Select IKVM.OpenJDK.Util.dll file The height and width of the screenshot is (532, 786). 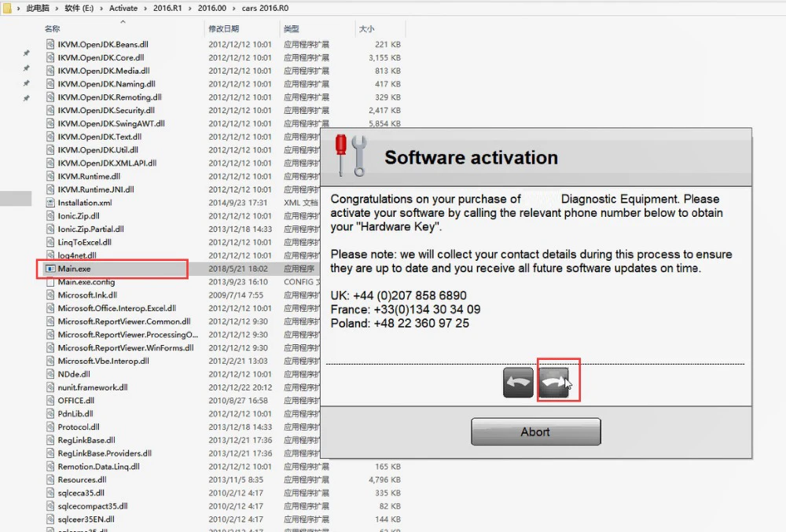point(97,150)
